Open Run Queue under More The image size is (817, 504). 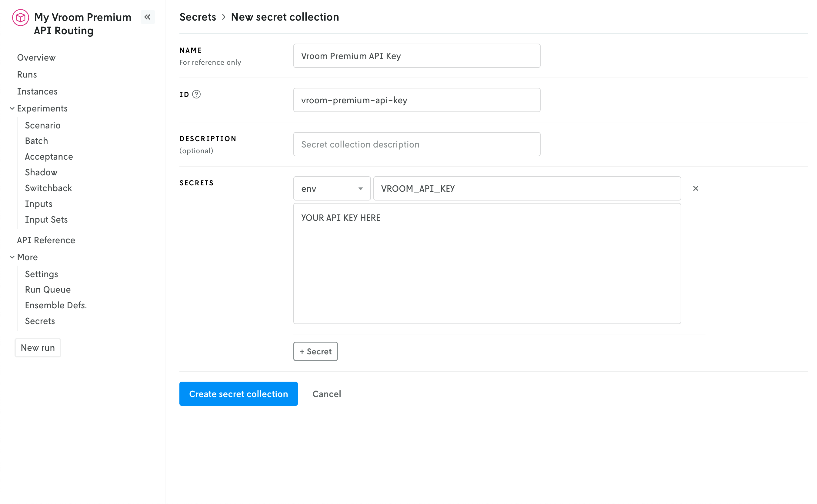[48, 289]
